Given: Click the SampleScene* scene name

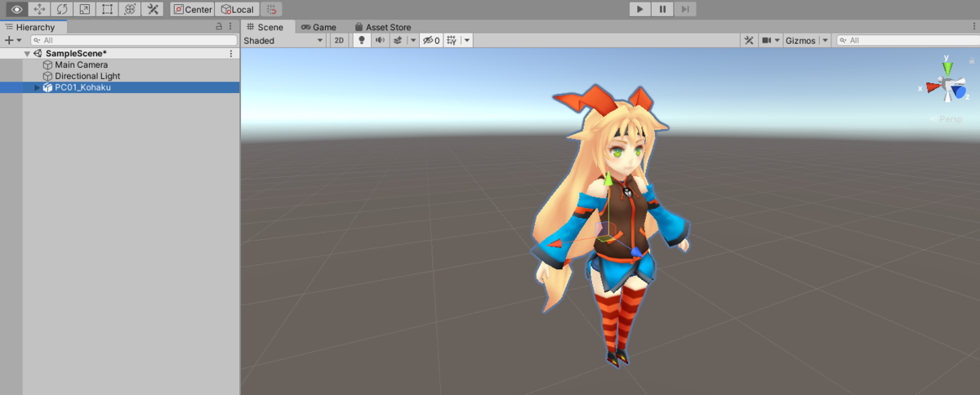Looking at the screenshot, I should click(x=76, y=53).
